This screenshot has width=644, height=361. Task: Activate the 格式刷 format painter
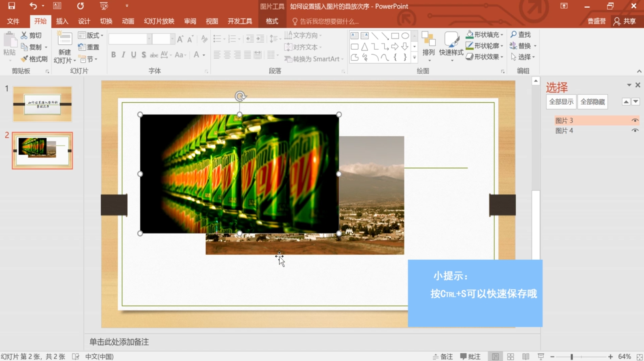click(34, 59)
